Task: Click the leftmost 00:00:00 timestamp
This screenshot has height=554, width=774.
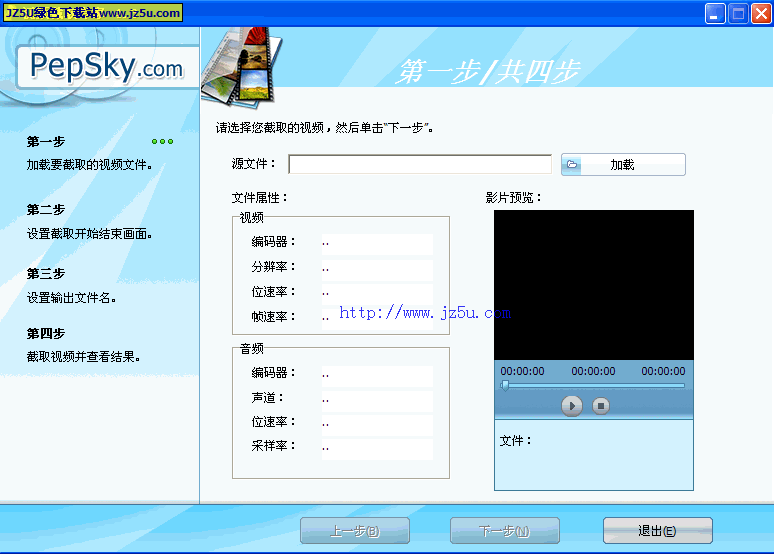Action: point(522,371)
